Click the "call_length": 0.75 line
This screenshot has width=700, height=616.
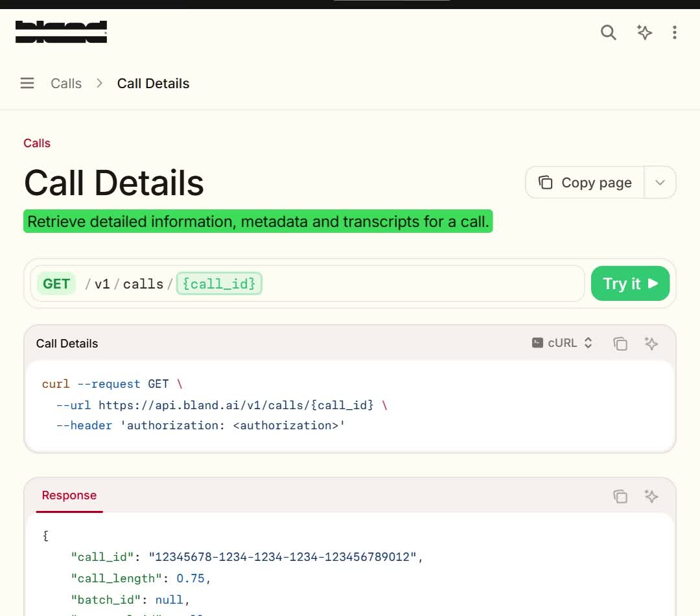(x=141, y=578)
